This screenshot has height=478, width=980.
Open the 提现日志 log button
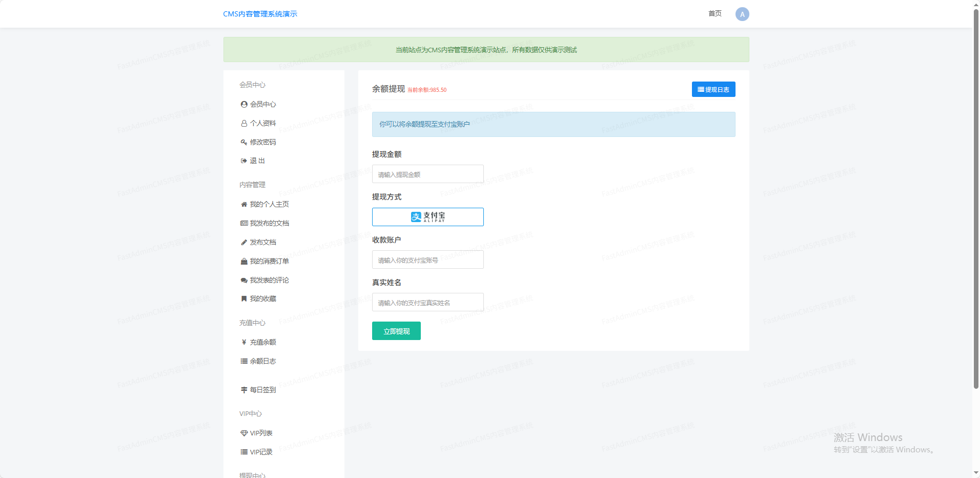point(713,89)
